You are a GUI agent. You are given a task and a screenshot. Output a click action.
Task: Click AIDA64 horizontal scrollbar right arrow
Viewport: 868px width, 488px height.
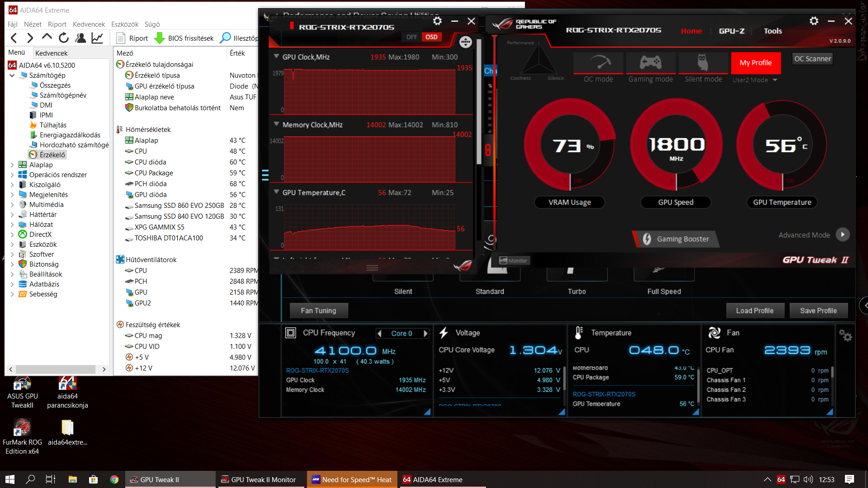(x=104, y=369)
